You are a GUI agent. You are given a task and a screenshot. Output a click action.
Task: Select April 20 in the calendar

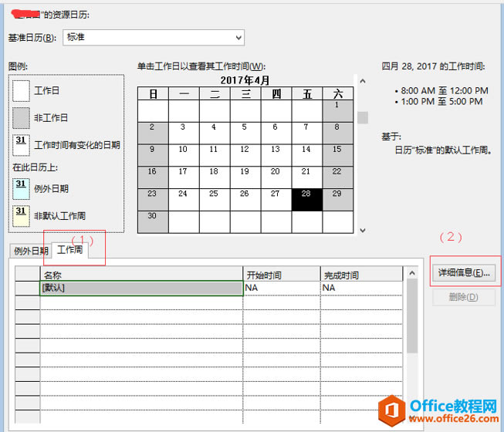pos(276,177)
